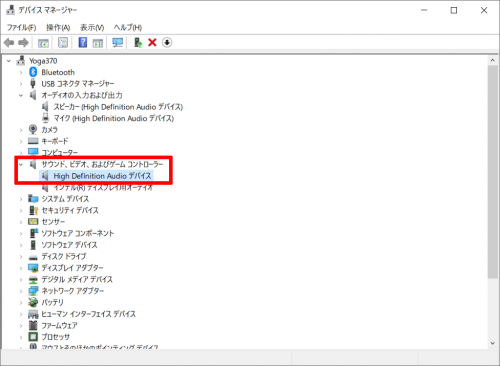The height and width of the screenshot is (366, 500).
Task: Click the scrollbar down arrow
Action: point(493,344)
